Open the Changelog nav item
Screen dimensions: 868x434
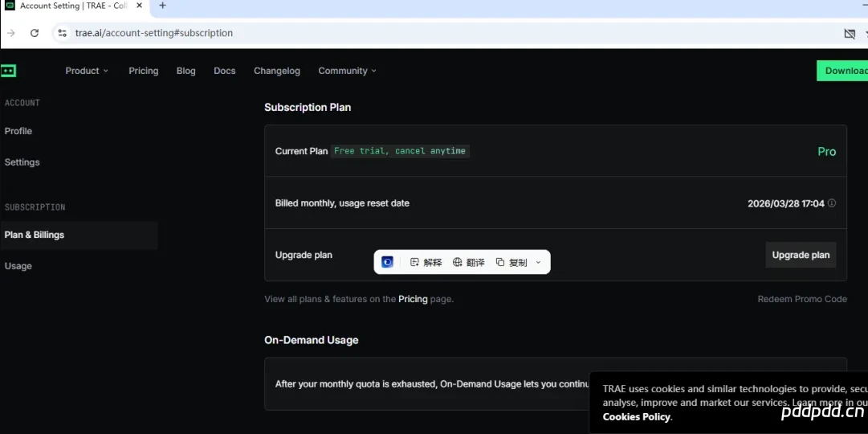[x=277, y=71]
